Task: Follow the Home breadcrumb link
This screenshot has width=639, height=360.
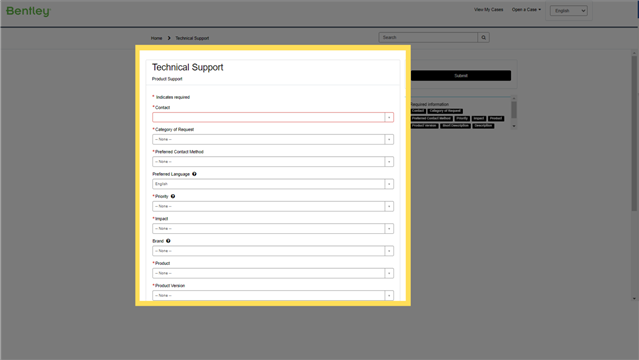Action: tap(156, 38)
